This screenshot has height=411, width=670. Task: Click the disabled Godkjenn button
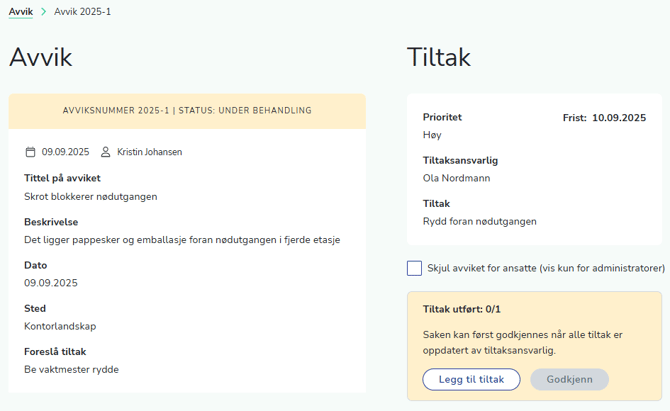tap(570, 379)
